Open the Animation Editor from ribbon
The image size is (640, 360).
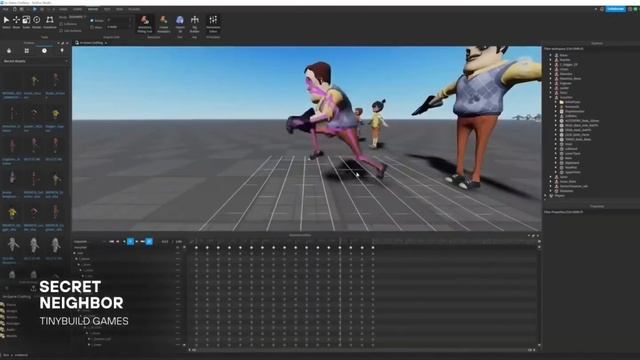click(x=213, y=24)
